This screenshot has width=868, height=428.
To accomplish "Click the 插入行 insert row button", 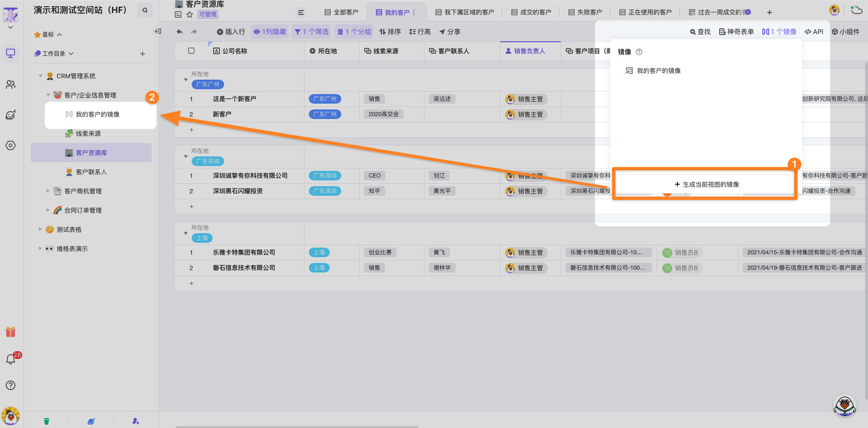I will click(231, 32).
